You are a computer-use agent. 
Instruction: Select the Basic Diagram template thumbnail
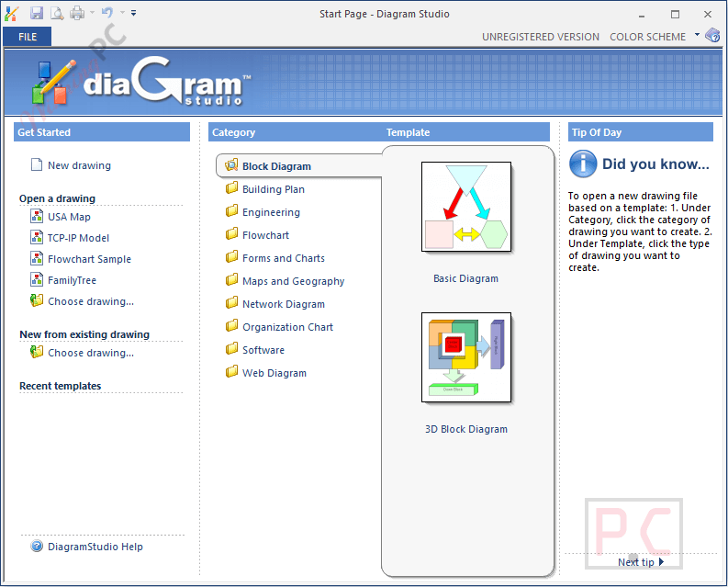click(466, 207)
